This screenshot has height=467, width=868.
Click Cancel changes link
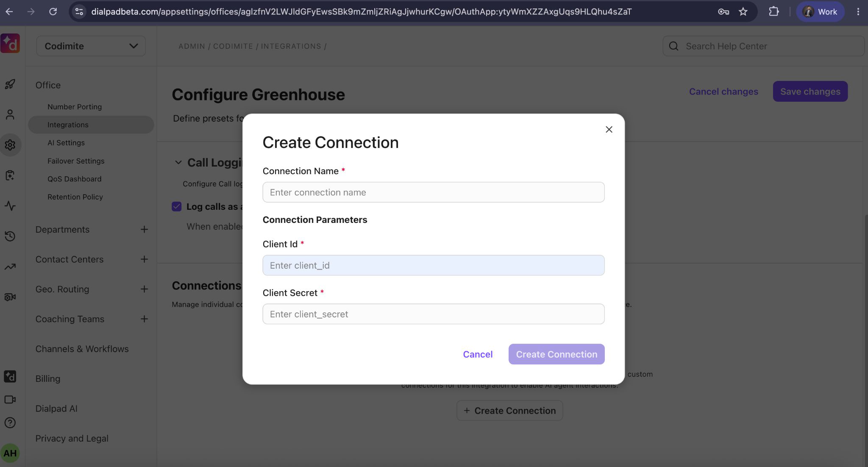pyautogui.click(x=723, y=92)
